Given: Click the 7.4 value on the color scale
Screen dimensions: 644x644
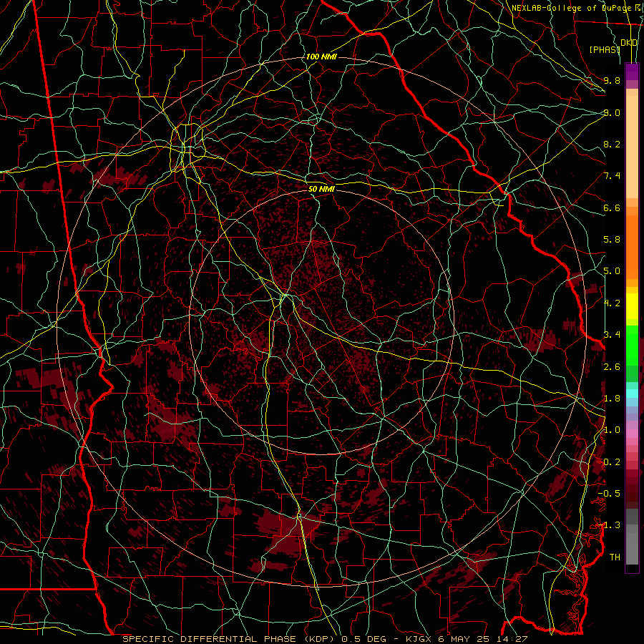Looking at the screenshot, I should tap(612, 176).
